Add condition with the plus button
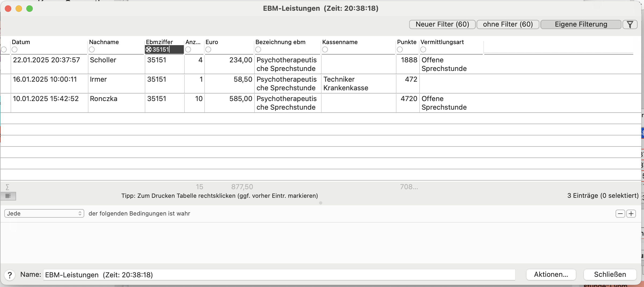Viewport: 644px width, 287px height. point(631,214)
